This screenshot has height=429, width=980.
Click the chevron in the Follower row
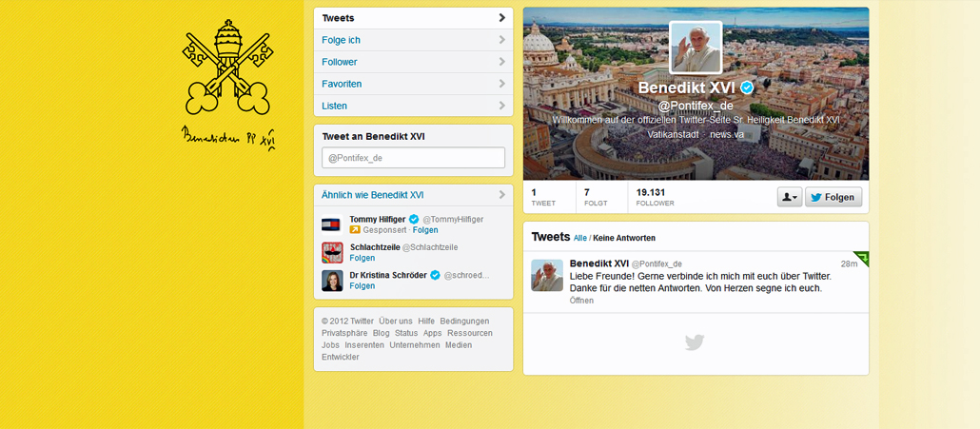point(501,62)
